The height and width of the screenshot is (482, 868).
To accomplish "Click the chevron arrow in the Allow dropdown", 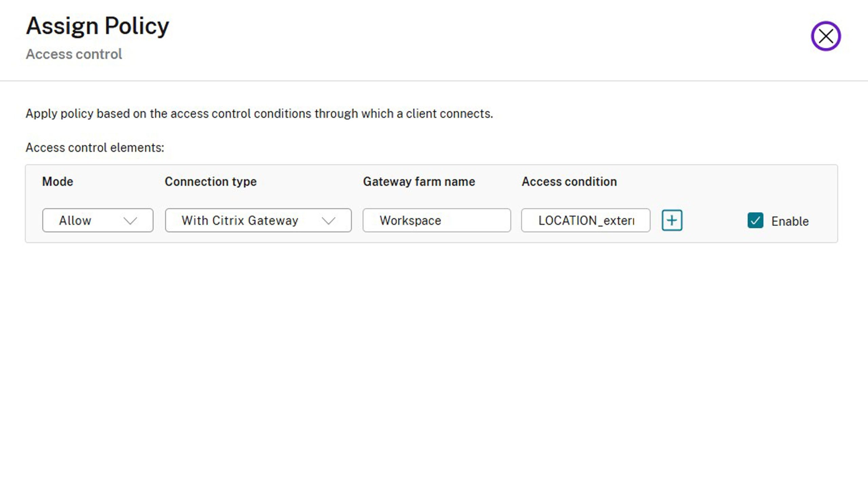I will click(130, 221).
